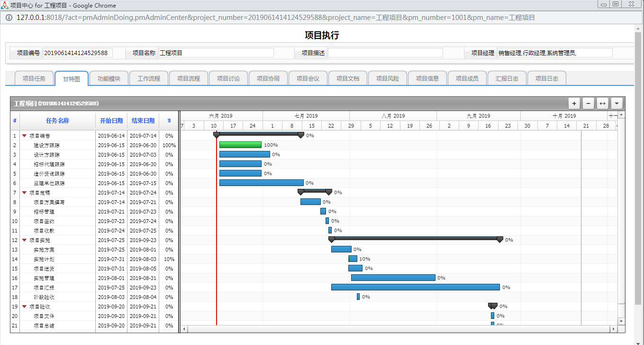Click the 项目描述 input field

(385, 53)
